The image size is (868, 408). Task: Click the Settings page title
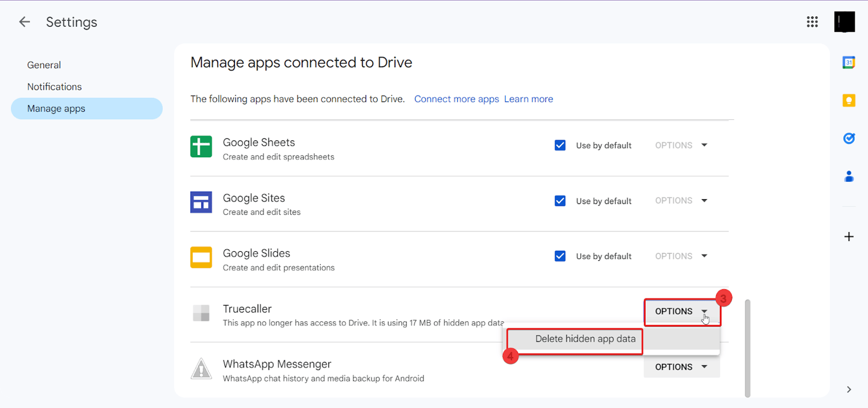pyautogui.click(x=72, y=22)
